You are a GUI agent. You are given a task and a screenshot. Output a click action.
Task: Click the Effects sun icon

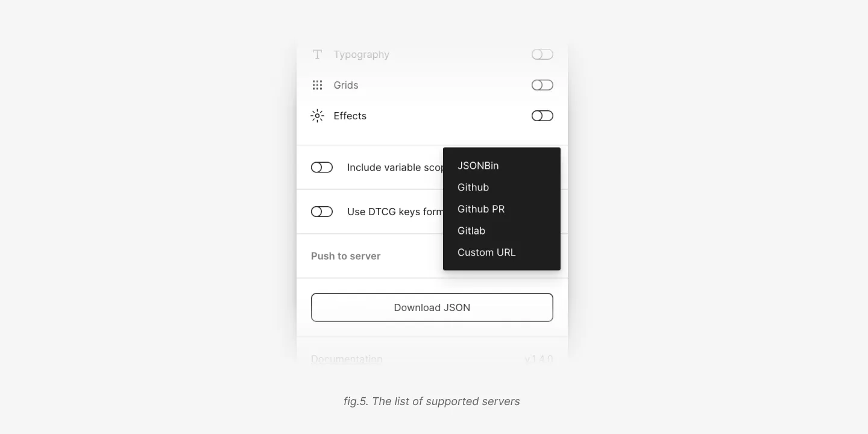[317, 116]
